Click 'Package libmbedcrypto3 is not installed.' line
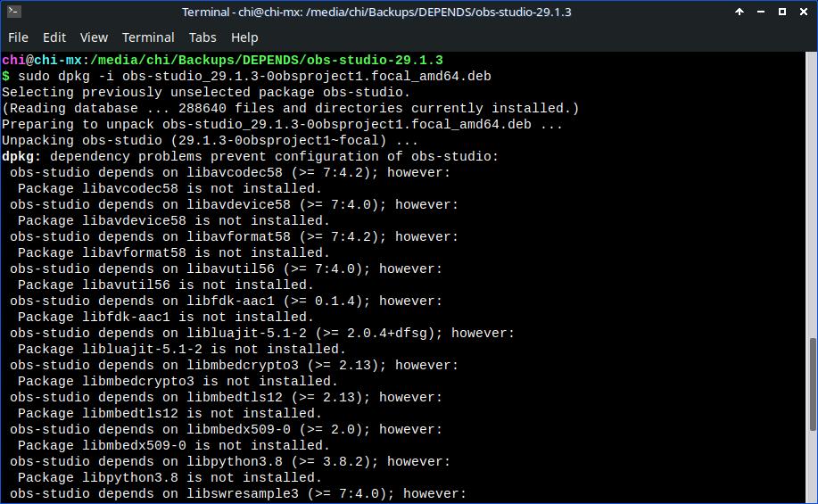818x504 pixels. [178, 382]
